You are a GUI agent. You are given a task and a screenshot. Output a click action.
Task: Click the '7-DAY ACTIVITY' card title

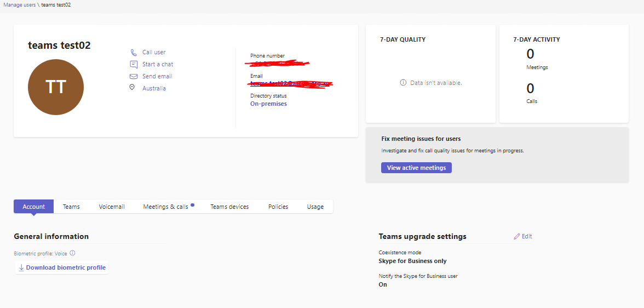(537, 40)
